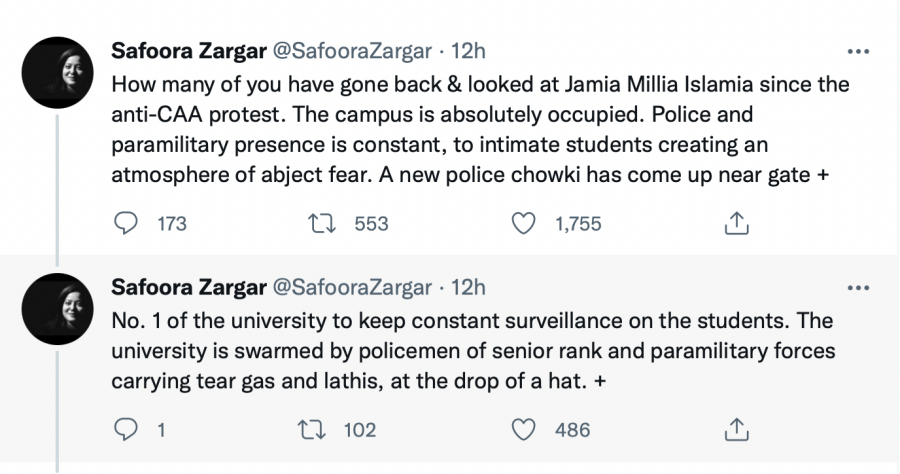Visit the @SafooraZargar handle on first tweet
Image resolution: width=900 pixels, height=474 pixels.
(353, 52)
